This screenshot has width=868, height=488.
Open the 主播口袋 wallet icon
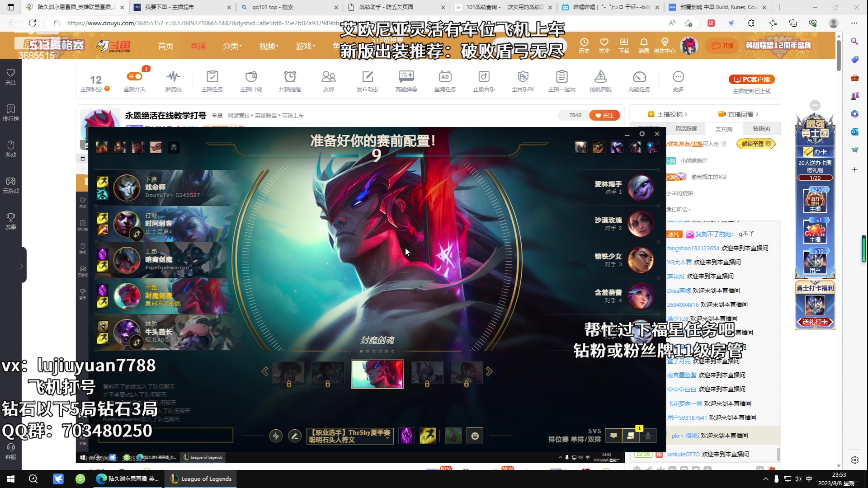tap(251, 77)
